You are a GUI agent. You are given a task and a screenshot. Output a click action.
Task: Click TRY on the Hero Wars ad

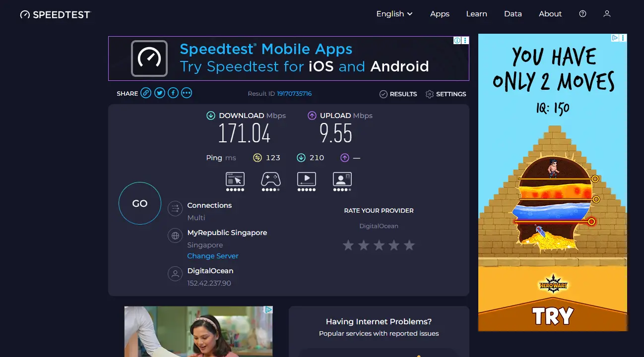[553, 316]
